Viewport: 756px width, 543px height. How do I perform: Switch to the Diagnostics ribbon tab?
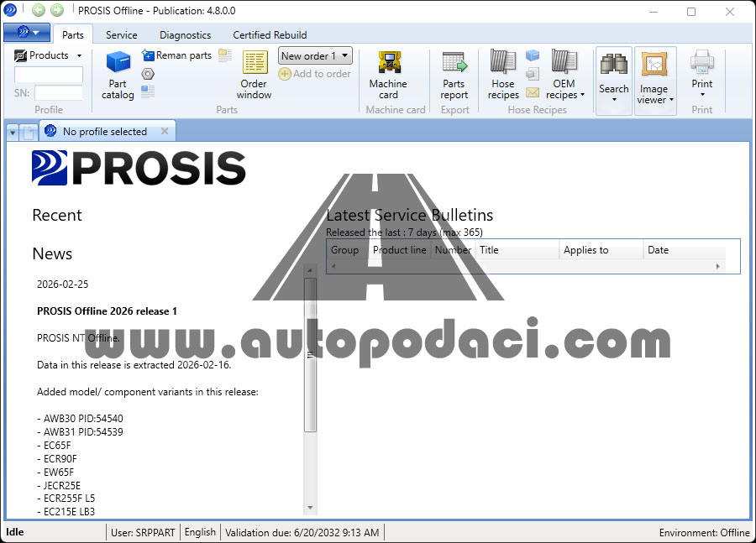pyautogui.click(x=185, y=34)
